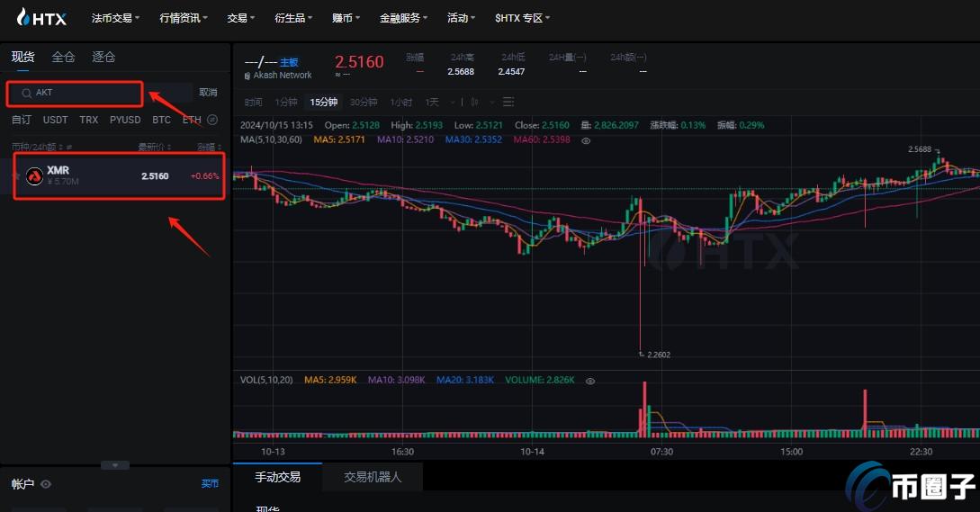Expand the 行情资讯 dropdown
980x512 pixels.
[x=183, y=18]
